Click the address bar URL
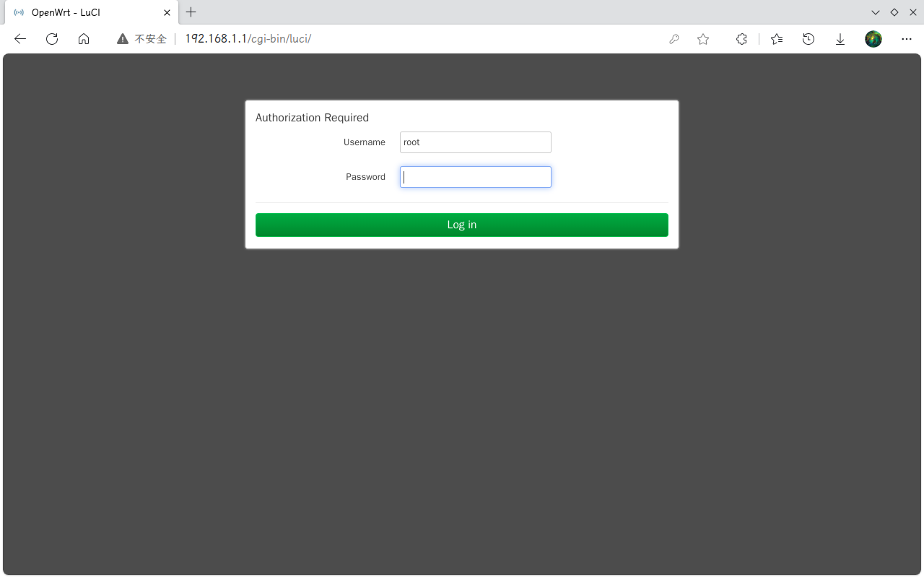 pos(248,39)
